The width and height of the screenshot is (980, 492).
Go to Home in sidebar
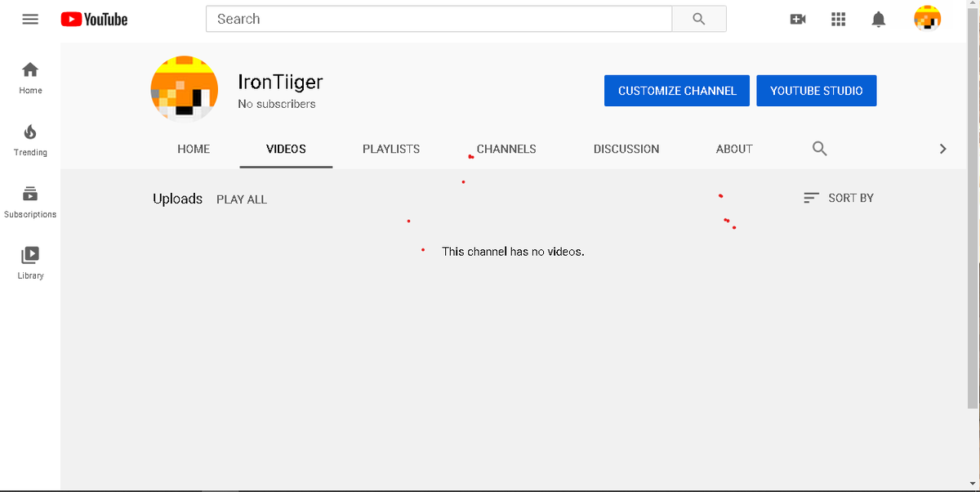30,78
